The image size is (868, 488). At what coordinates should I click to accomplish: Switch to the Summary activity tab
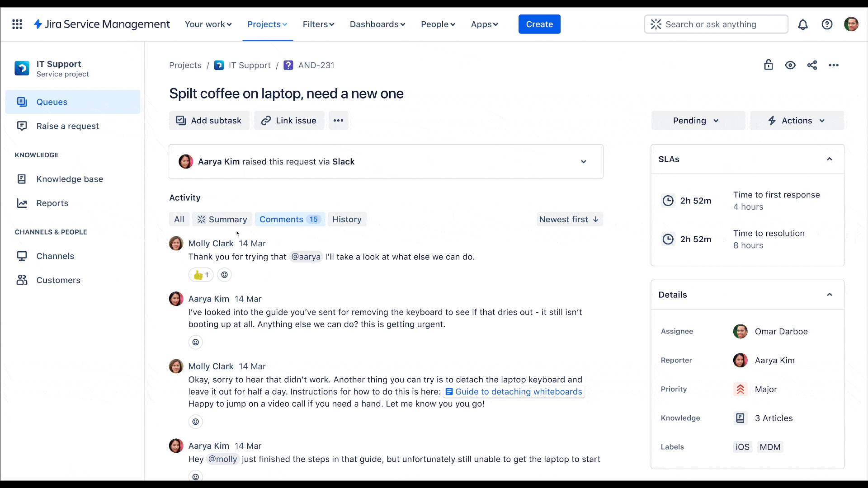(x=222, y=219)
